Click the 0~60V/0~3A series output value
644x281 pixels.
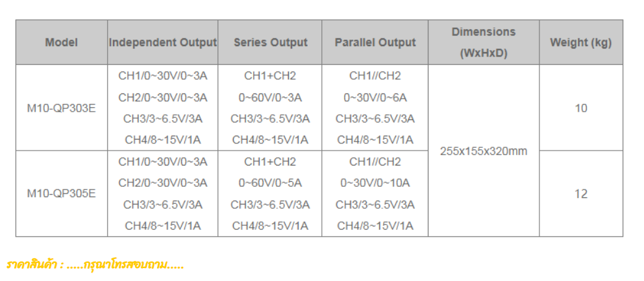(x=270, y=97)
